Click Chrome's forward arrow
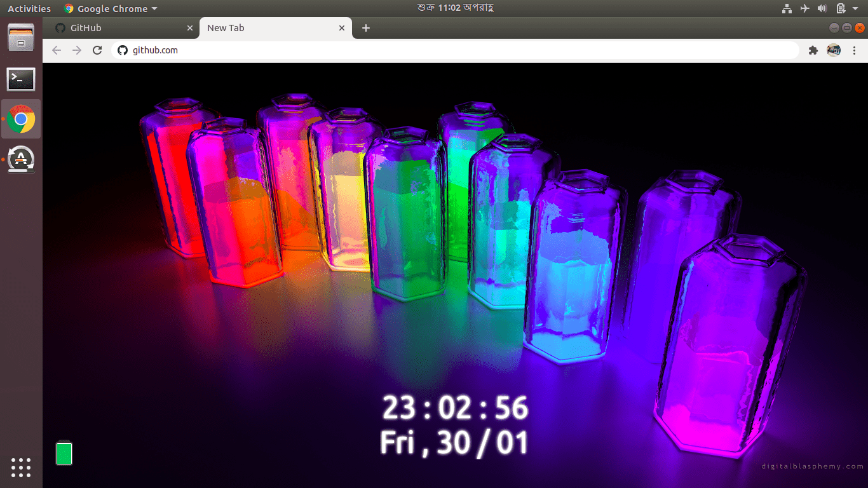This screenshot has height=488, width=868. pyautogui.click(x=77, y=50)
